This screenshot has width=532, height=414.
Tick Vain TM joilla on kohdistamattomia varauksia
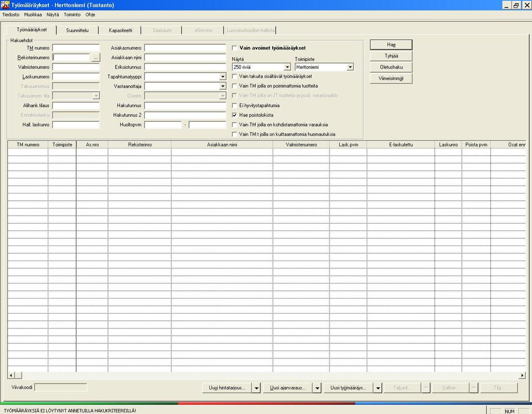point(234,125)
